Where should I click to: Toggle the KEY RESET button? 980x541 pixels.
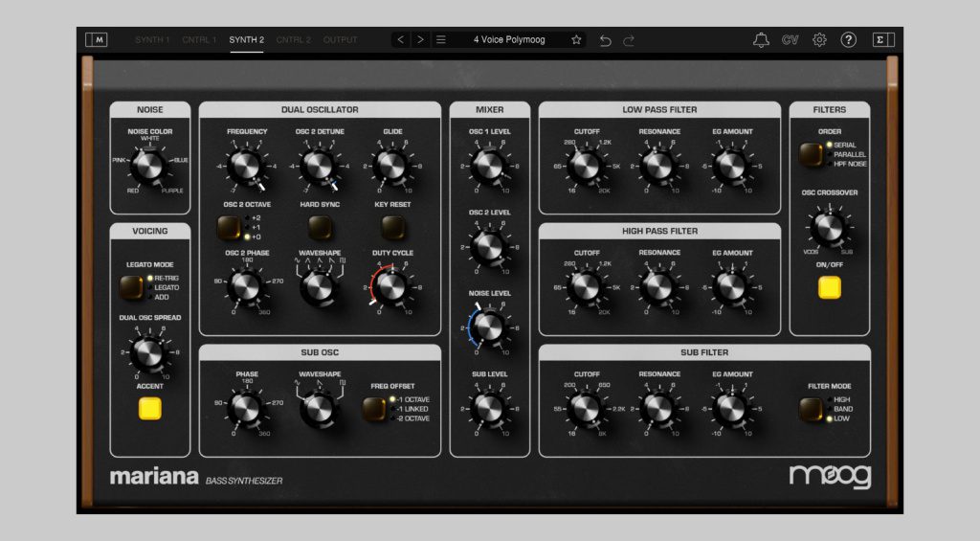coord(392,228)
